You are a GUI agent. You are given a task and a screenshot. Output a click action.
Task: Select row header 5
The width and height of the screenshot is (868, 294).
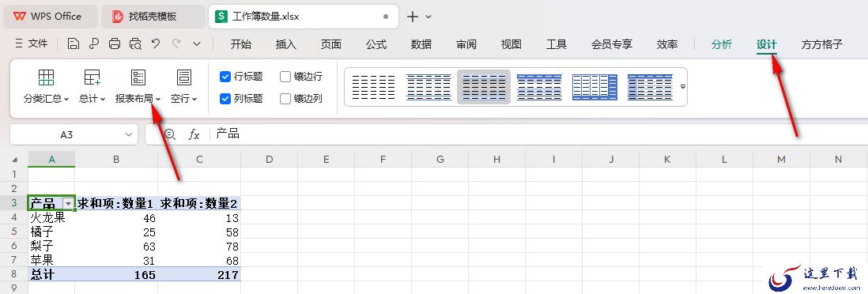[x=14, y=232]
